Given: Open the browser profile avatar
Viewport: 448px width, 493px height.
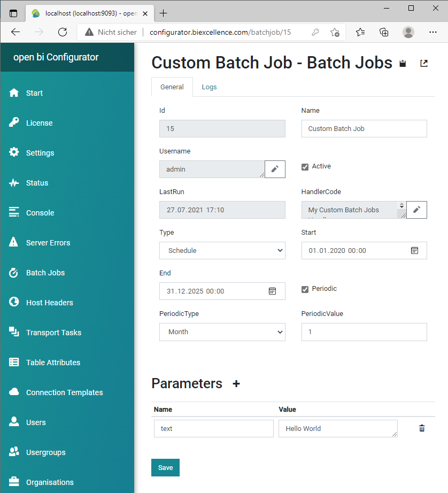Looking at the screenshot, I should coord(408,32).
